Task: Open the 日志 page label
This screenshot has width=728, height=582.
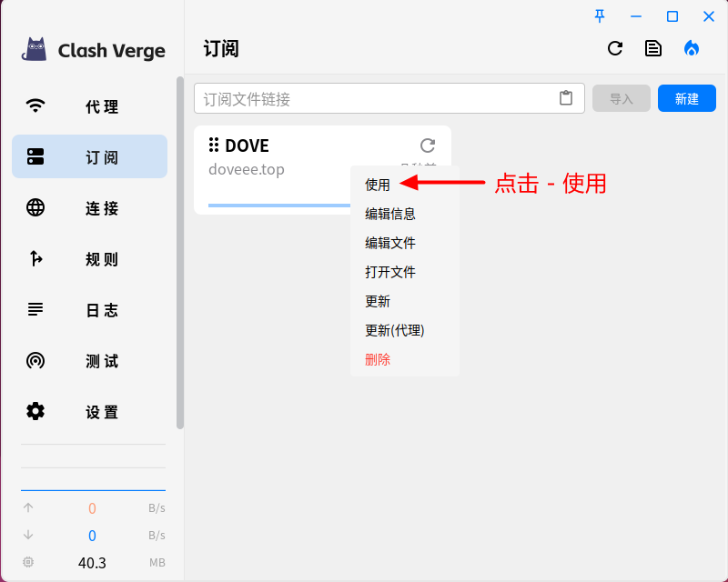Action: click(102, 310)
